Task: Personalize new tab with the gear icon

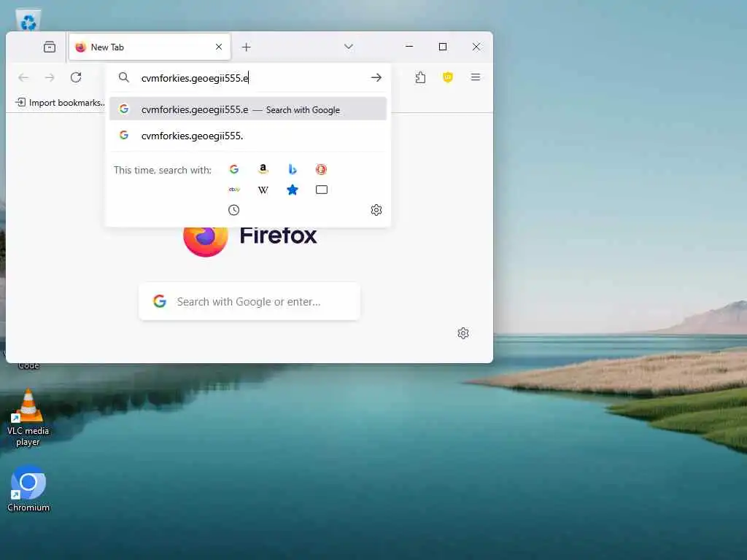Action: pyautogui.click(x=463, y=332)
